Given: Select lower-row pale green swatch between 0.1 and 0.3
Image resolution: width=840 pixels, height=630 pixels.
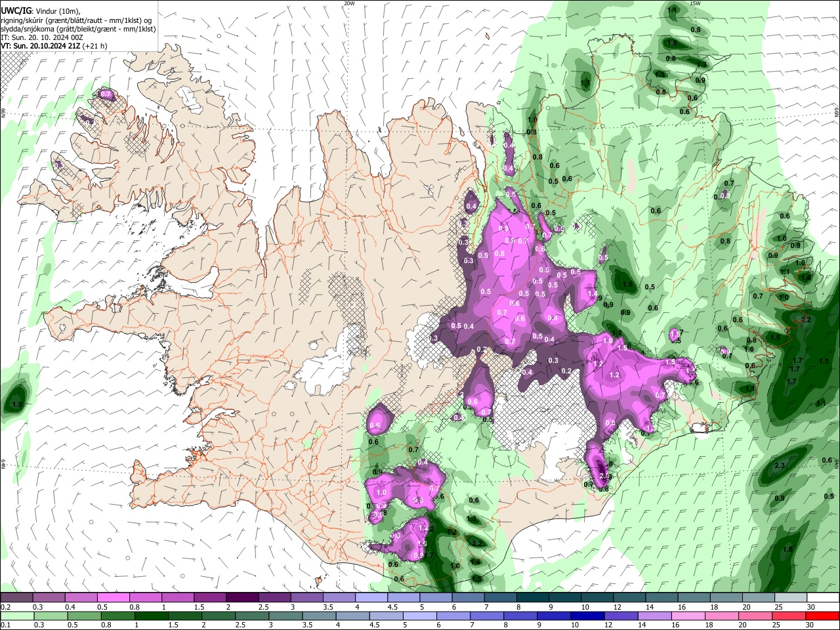Looking at the screenshot, I should [x=17, y=616].
